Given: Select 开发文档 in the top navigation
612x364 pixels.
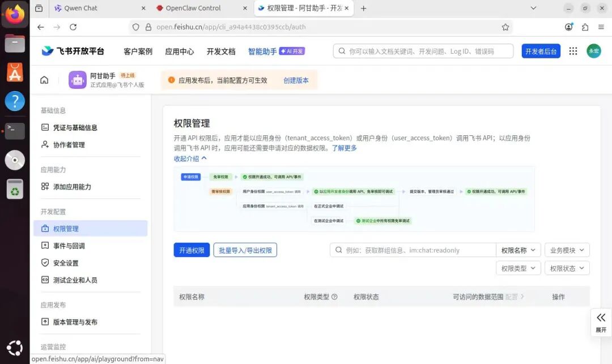Looking at the screenshot, I should 221,51.
